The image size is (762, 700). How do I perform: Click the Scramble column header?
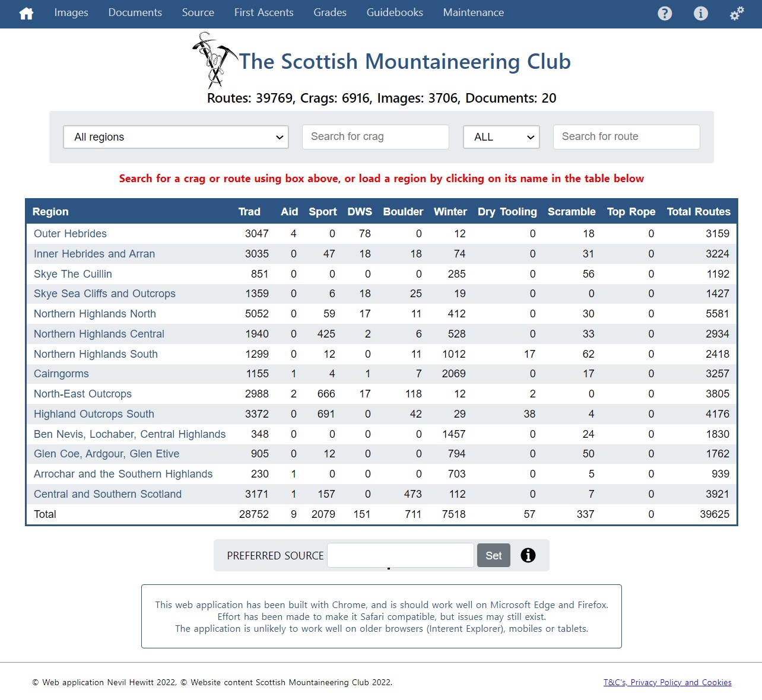tap(571, 212)
